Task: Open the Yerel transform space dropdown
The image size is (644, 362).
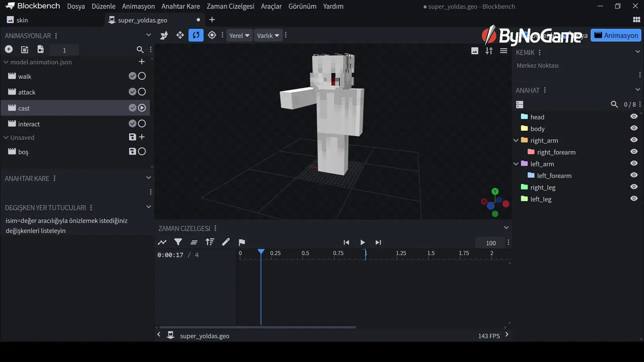Action: coord(239,36)
